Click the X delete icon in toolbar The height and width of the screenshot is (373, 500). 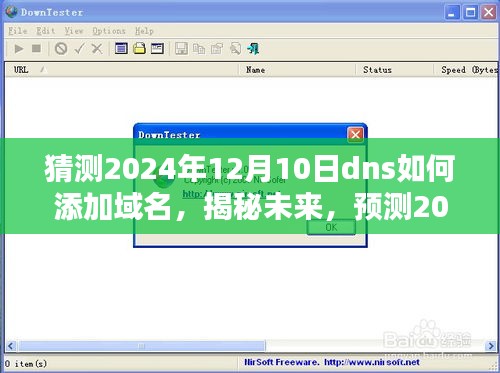(x=97, y=49)
